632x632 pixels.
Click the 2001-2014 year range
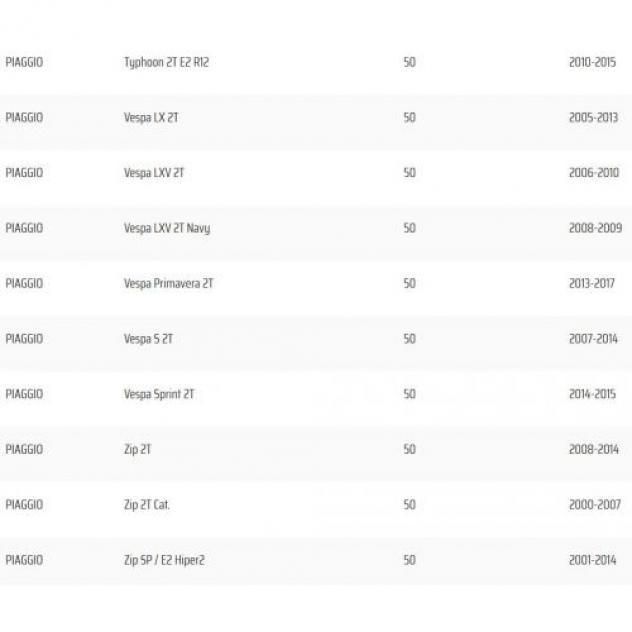tap(592, 560)
